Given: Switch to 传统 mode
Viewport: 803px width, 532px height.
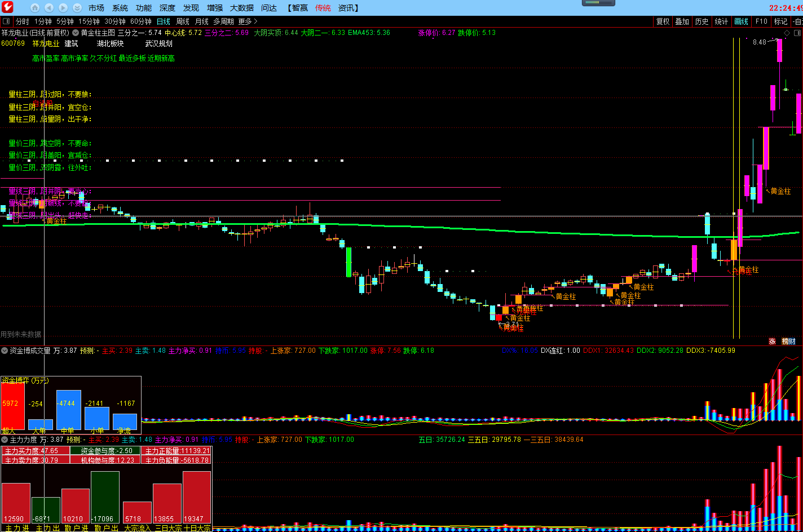Looking at the screenshot, I should (x=323, y=8).
